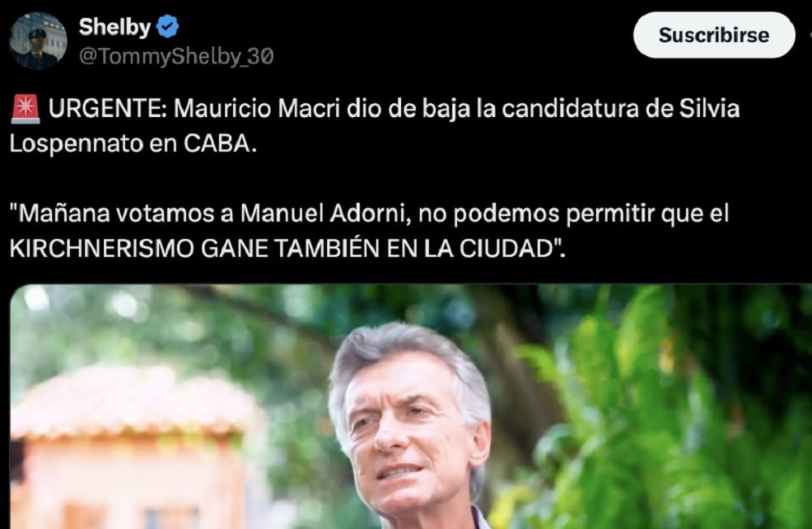Click the word CABA in the tweet
The width and height of the screenshot is (812, 529).
click(219, 144)
